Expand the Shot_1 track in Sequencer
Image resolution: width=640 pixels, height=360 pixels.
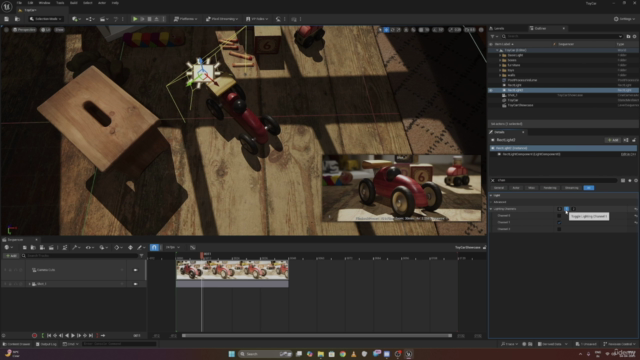[x=29, y=284]
